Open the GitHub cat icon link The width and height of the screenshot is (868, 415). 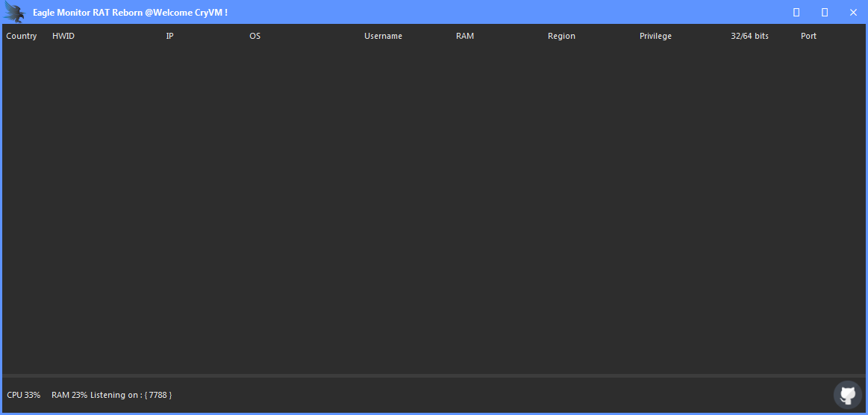847,395
